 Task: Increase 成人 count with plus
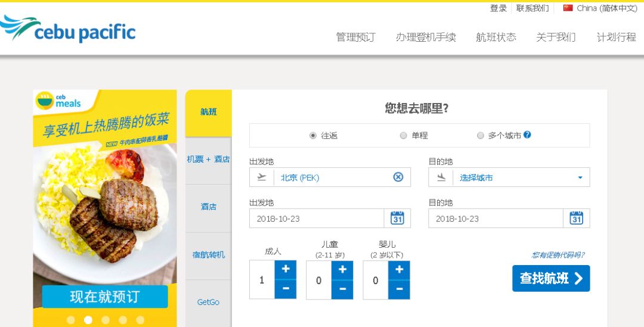286,269
